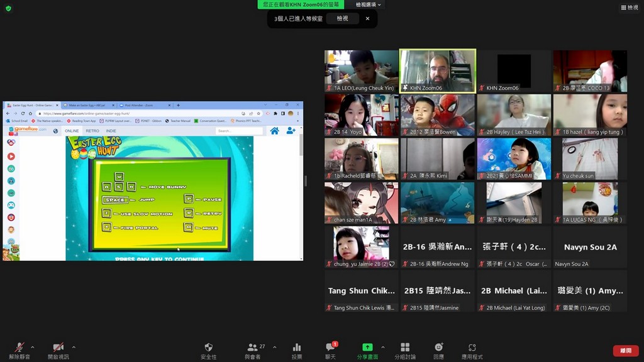Select the Yu cheuk sun video tile

(590, 159)
